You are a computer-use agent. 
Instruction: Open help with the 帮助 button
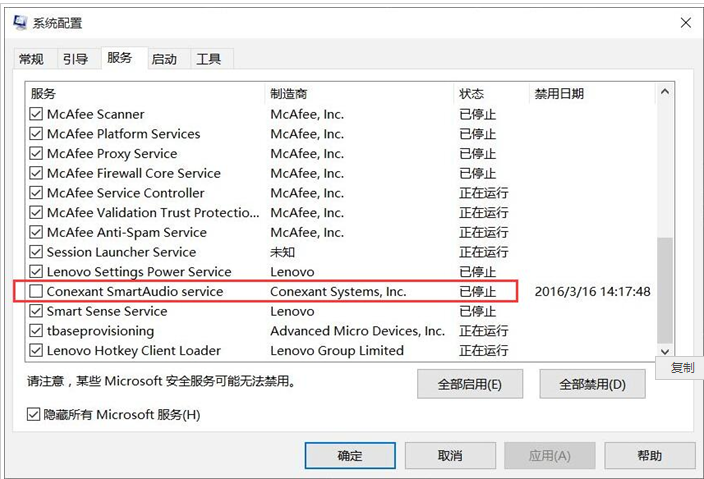pos(649,456)
